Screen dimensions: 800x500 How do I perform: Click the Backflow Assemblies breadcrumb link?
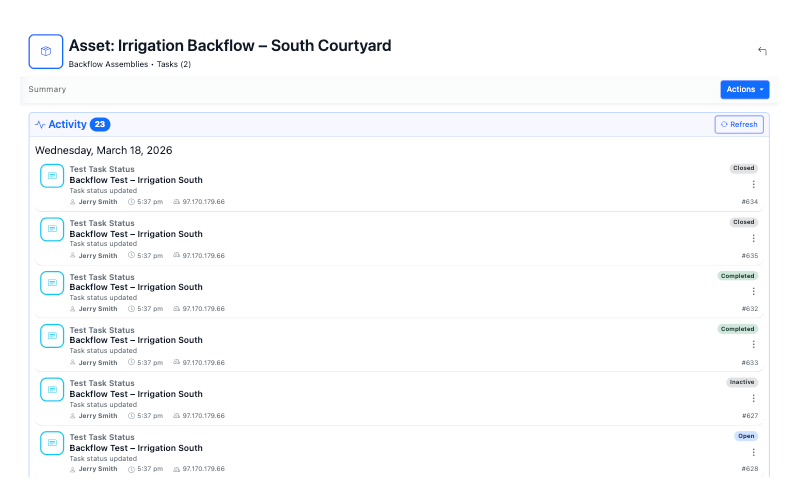(x=108, y=64)
